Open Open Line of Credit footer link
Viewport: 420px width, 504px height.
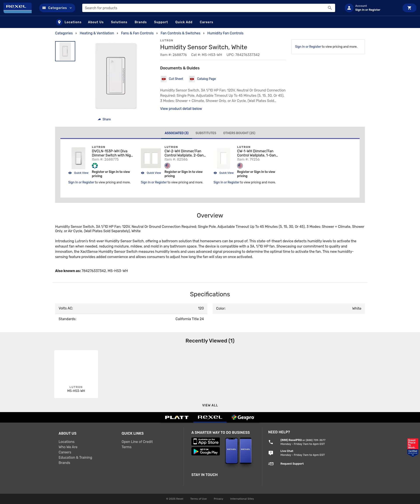[137, 442]
